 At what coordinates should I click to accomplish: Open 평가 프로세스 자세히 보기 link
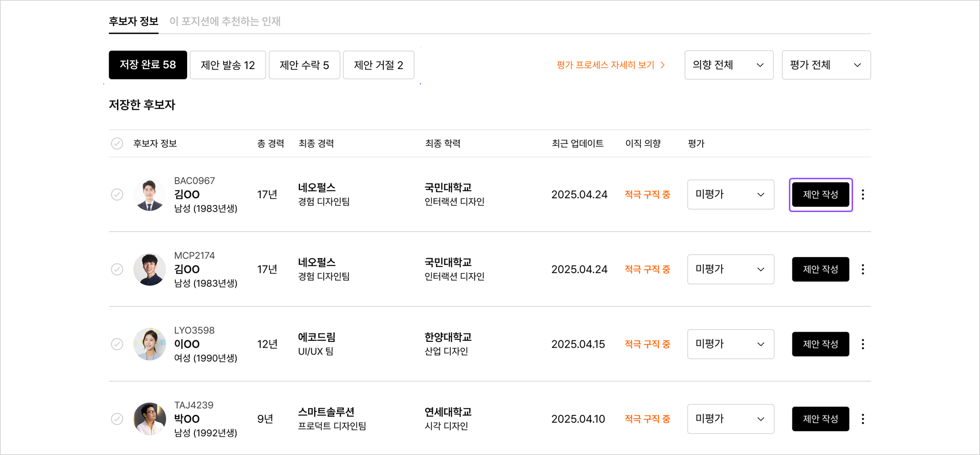click(x=611, y=65)
